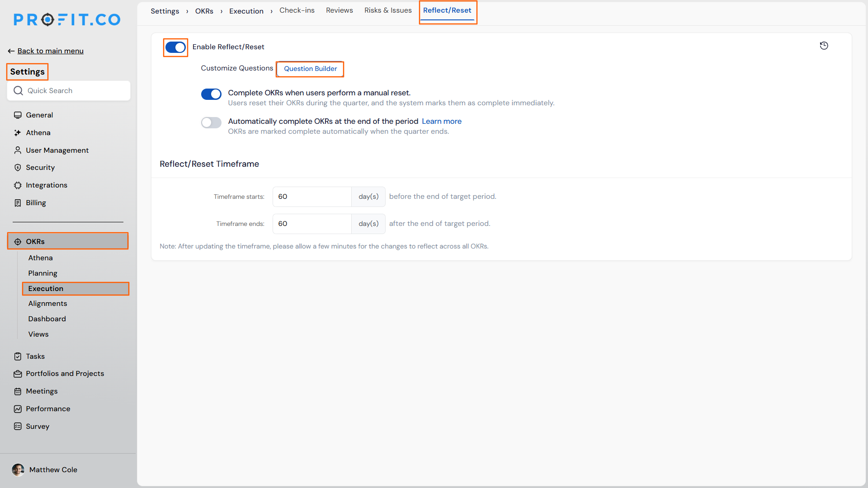Screen dimensions: 868x488
Task: Click the Billing receipt icon
Action: pos(18,203)
